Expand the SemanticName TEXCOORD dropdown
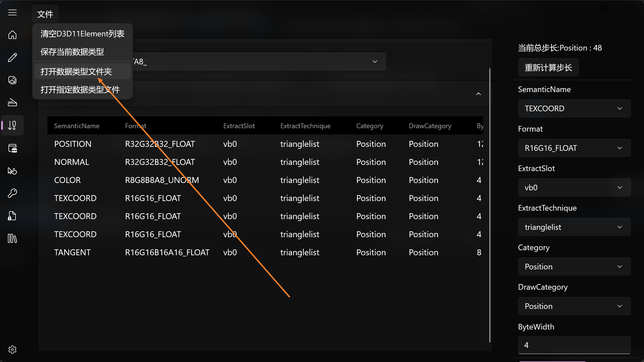Image resolution: width=644 pixels, height=362 pixels. click(574, 108)
